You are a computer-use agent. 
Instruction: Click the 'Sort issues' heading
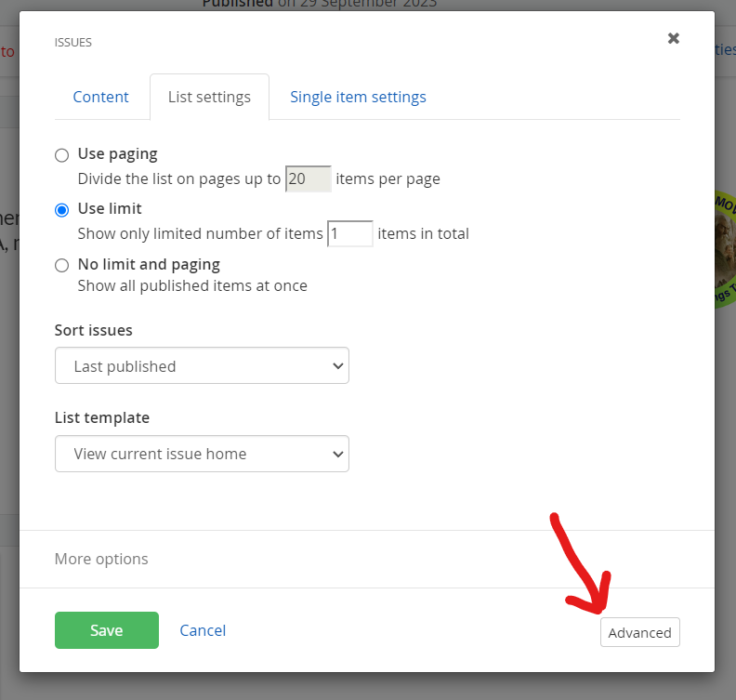[94, 330]
